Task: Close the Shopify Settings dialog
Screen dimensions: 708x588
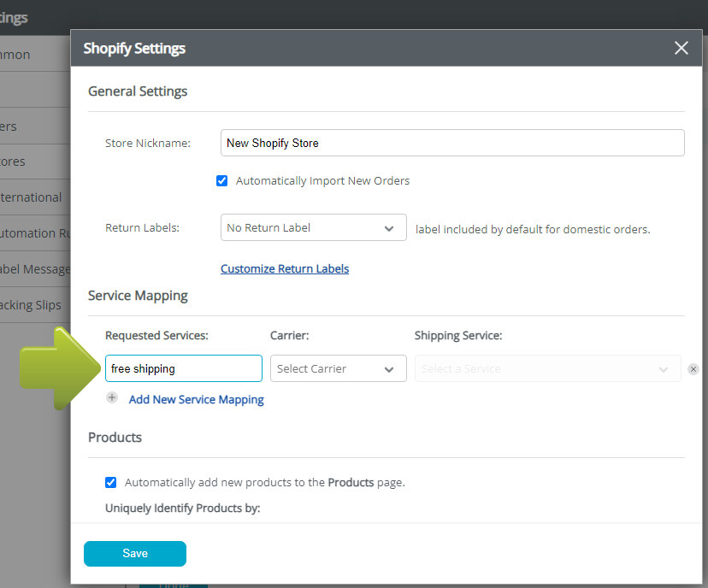Action: click(681, 48)
